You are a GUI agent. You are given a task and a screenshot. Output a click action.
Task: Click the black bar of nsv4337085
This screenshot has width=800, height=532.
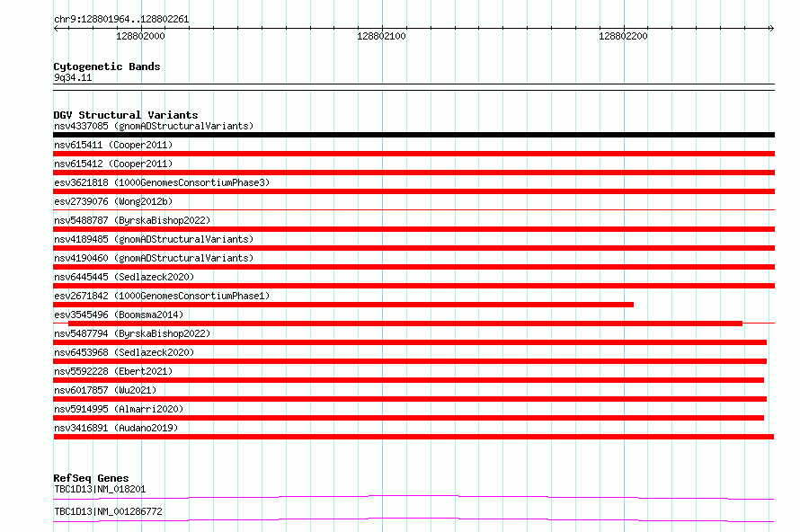(x=413, y=135)
